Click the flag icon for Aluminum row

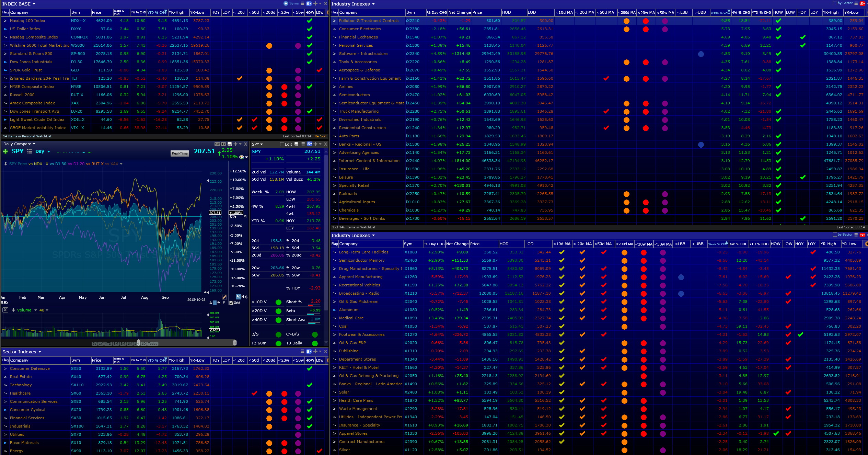point(334,310)
